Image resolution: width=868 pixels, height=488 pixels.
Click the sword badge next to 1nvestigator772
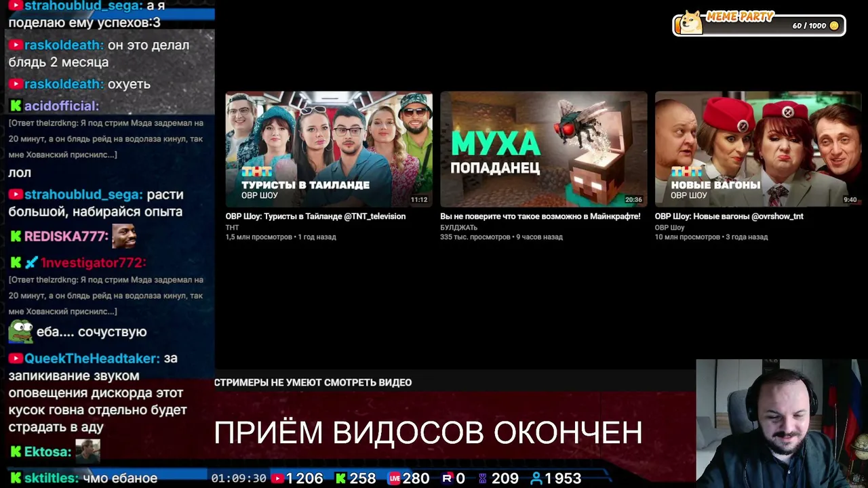(x=31, y=262)
